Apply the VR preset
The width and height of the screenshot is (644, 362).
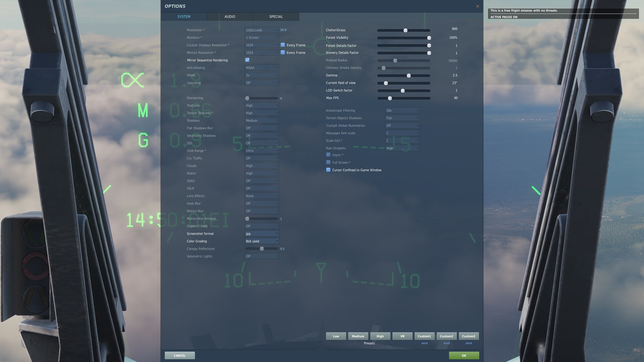coord(402,336)
